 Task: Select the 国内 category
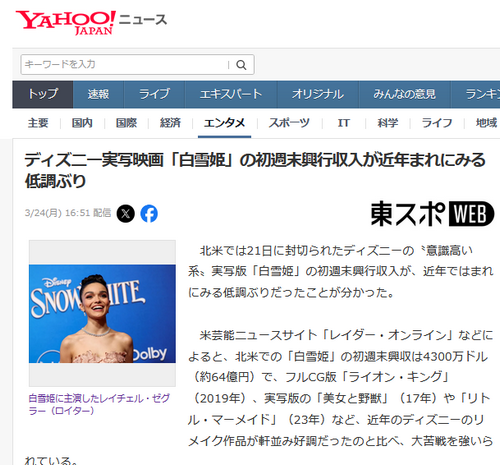82,123
